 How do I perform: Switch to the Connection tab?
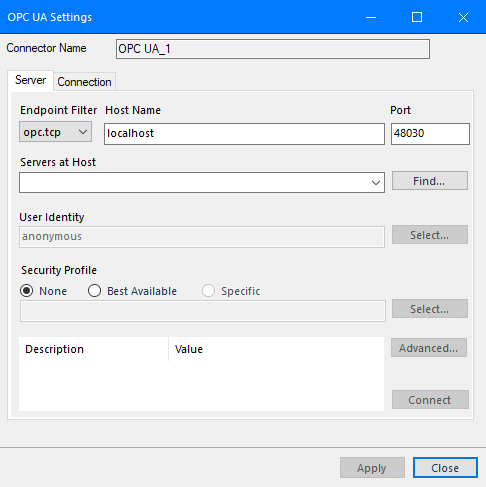coord(84,82)
